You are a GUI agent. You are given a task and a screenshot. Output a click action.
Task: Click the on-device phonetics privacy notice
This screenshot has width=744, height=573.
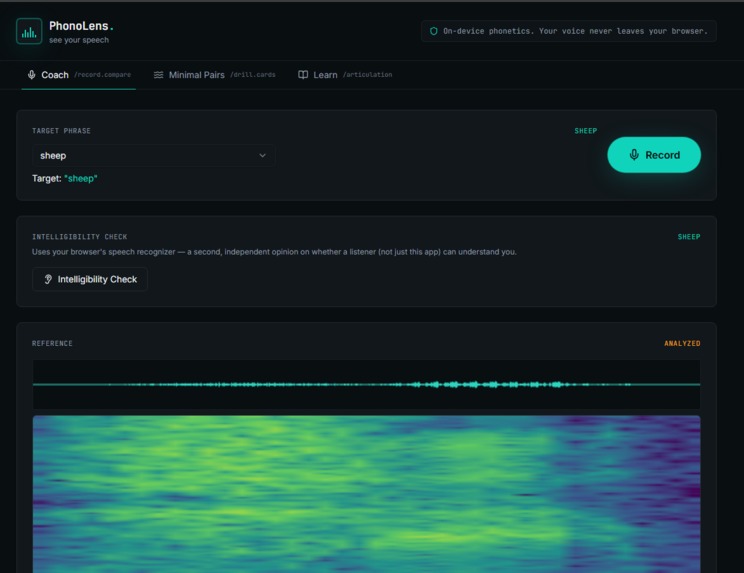[568, 31]
